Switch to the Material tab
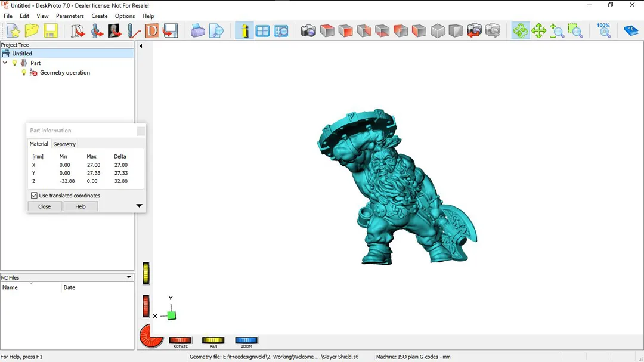The height and width of the screenshot is (362, 644). click(x=39, y=144)
